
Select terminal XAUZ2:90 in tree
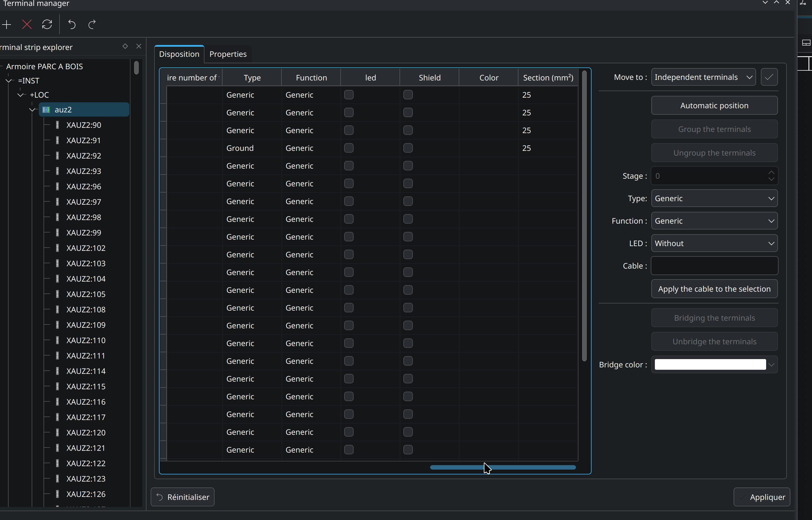pyautogui.click(x=83, y=125)
